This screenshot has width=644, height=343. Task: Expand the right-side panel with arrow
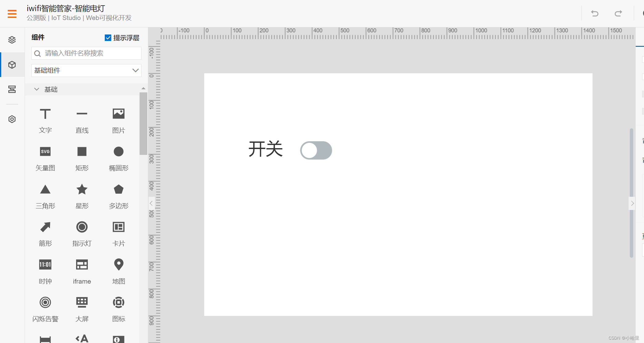[632, 203]
